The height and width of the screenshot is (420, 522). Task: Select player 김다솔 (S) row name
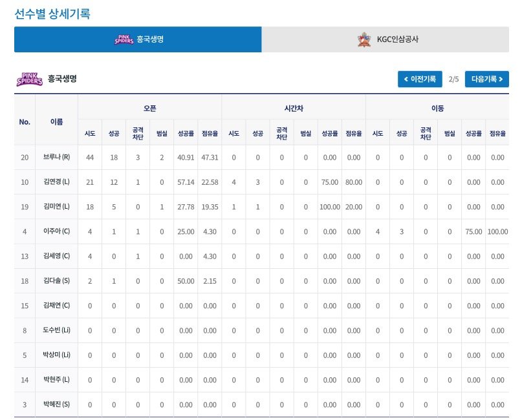coord(56,281)
